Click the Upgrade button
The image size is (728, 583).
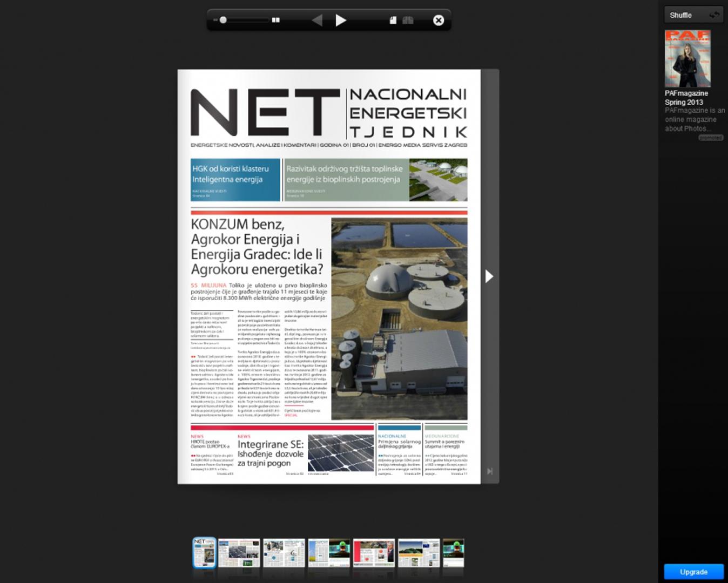pos(693,572)
